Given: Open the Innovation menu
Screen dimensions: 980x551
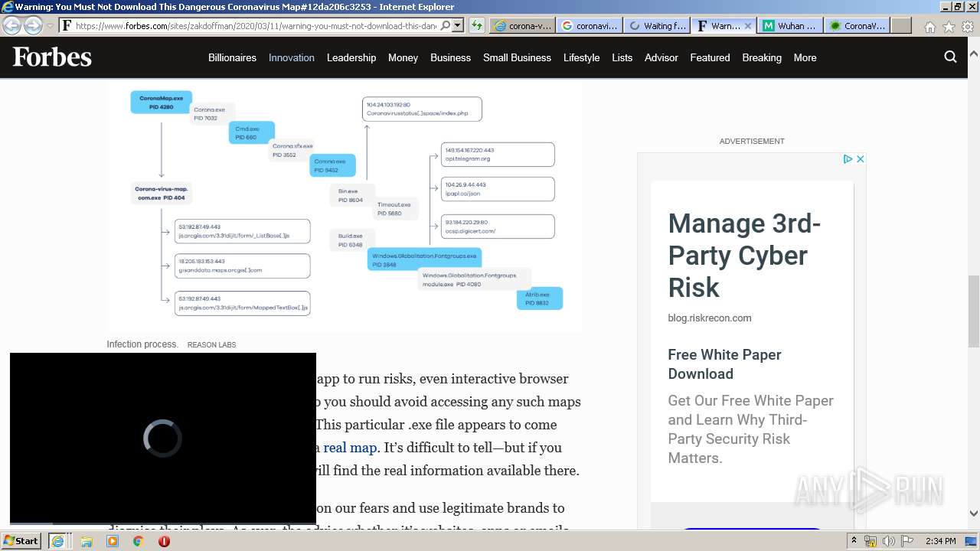Looking at the screenshot, I should 292,57.
